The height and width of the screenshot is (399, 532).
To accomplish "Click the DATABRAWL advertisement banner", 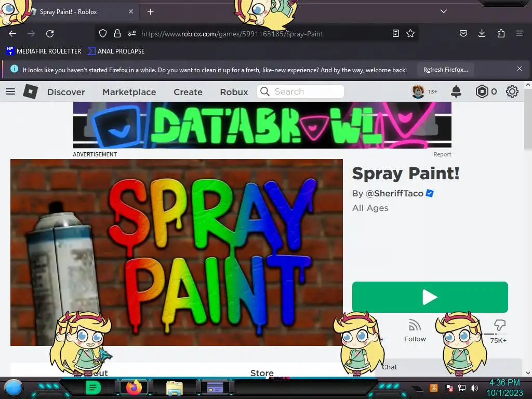I will point(262,125).
